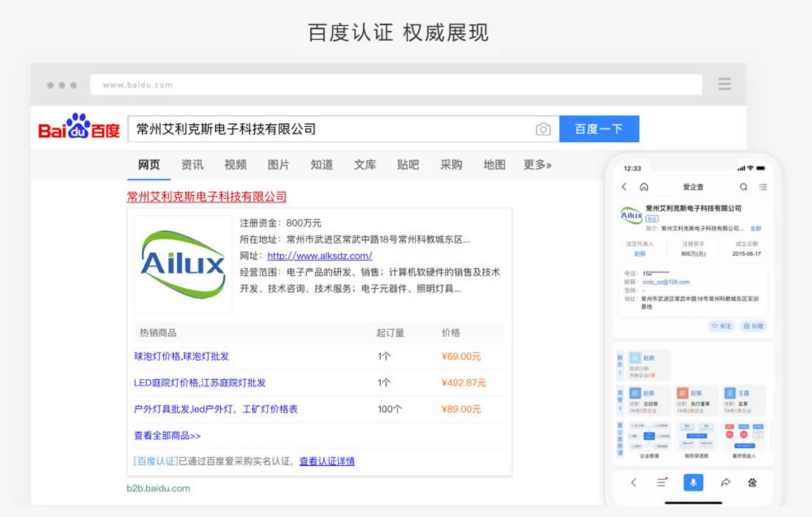Image resolution: width=812 pixels, height=517 pixels.
Task: Click the ¥69.00元 price
Action: point(461,356)
